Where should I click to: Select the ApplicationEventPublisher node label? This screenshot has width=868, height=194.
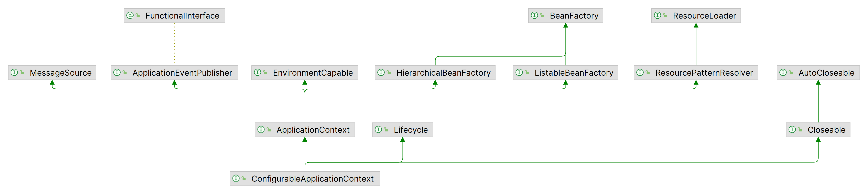(x=182, y=73)
